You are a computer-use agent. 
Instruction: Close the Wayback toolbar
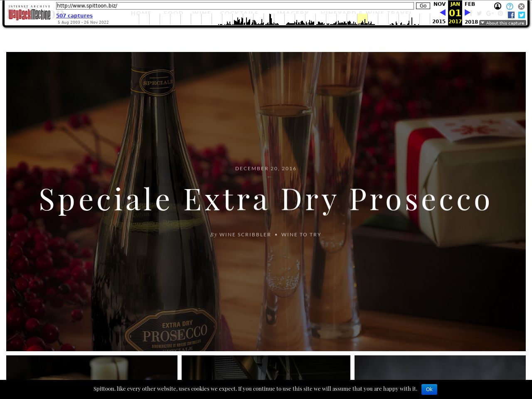521,6
